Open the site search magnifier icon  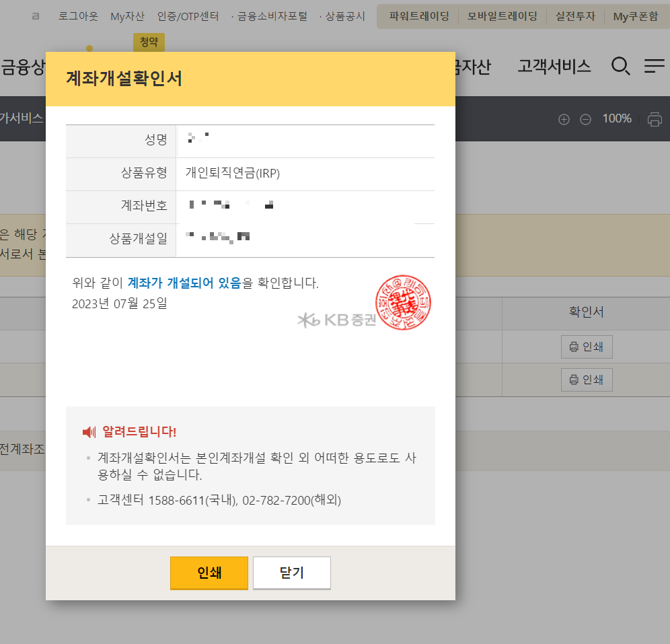pos(620,66)
